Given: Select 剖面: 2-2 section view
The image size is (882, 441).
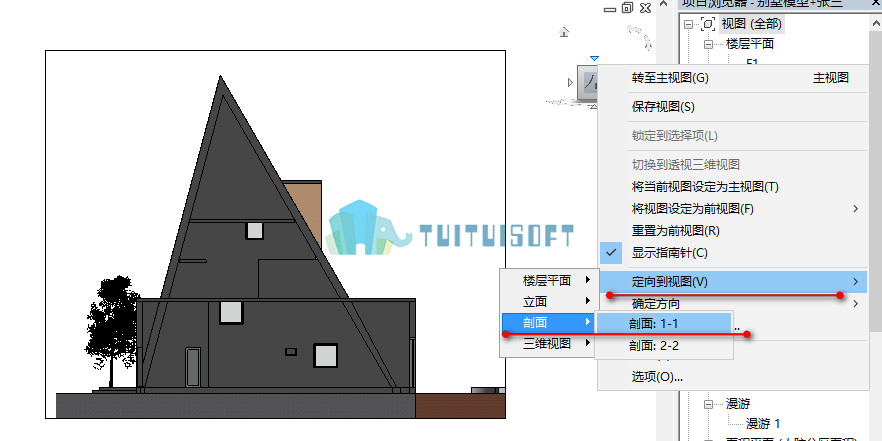Looking at the screenshot, I should 664,346.
